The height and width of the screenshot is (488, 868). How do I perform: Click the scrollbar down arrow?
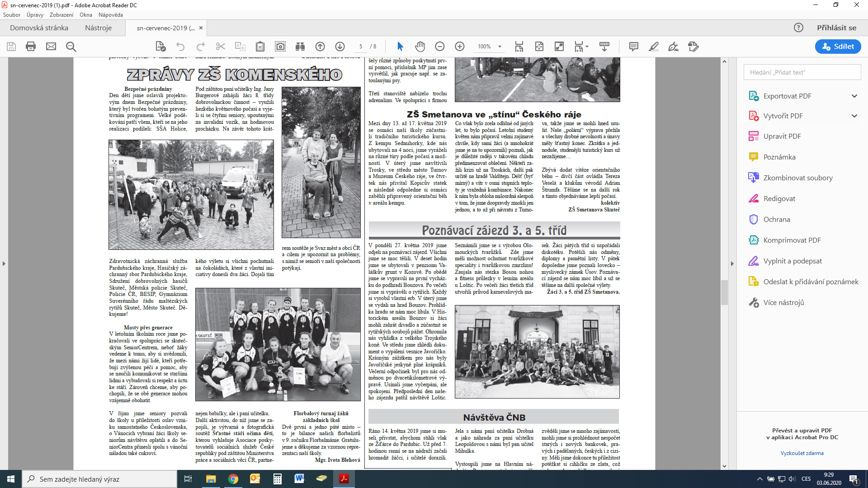[x=724, y=466]
